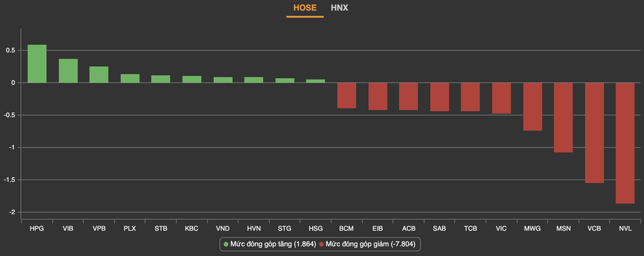Select the HOSE tab
Screen dimensions: 644x256
305,8
